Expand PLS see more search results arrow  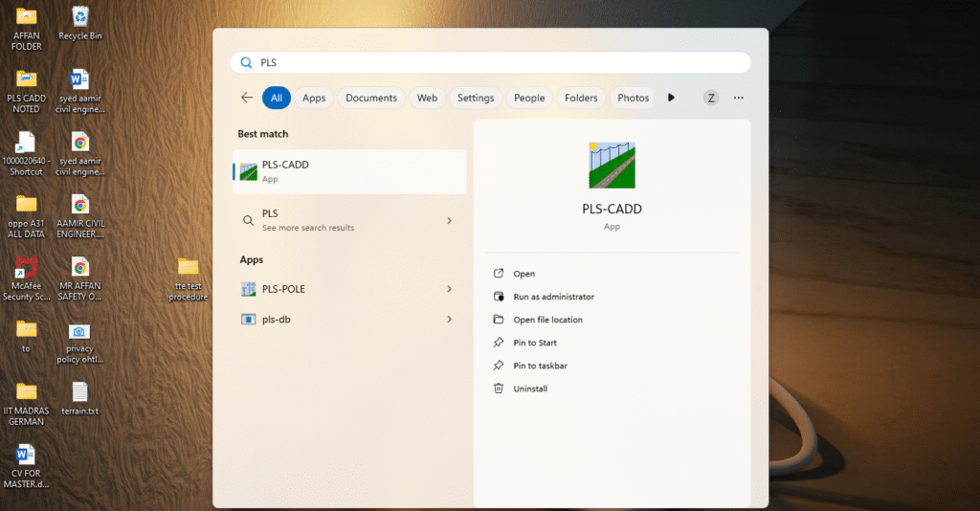click(450, 221)
